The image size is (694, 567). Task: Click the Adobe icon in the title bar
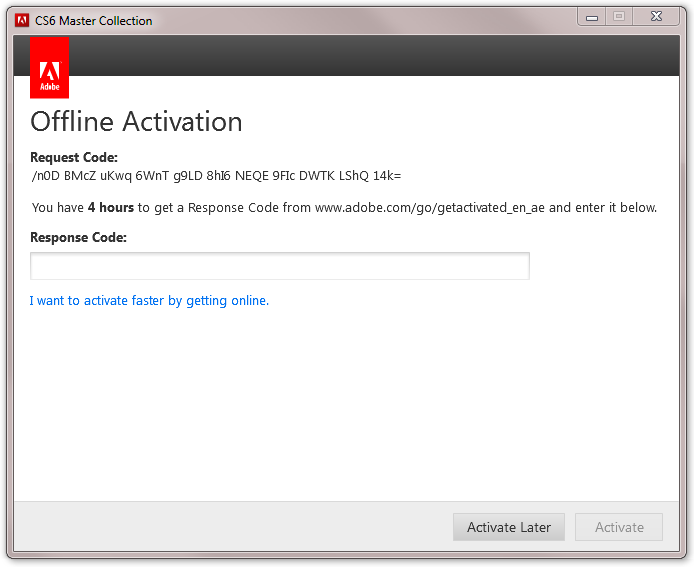click(22, 20)
